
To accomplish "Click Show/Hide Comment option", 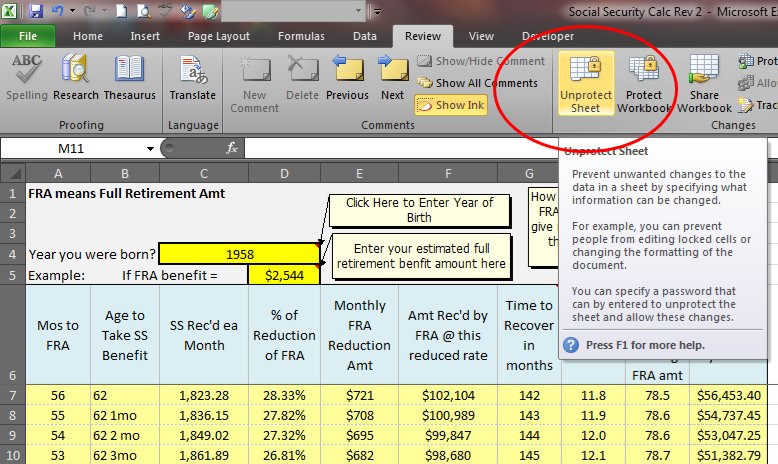I will pos(481,61).
